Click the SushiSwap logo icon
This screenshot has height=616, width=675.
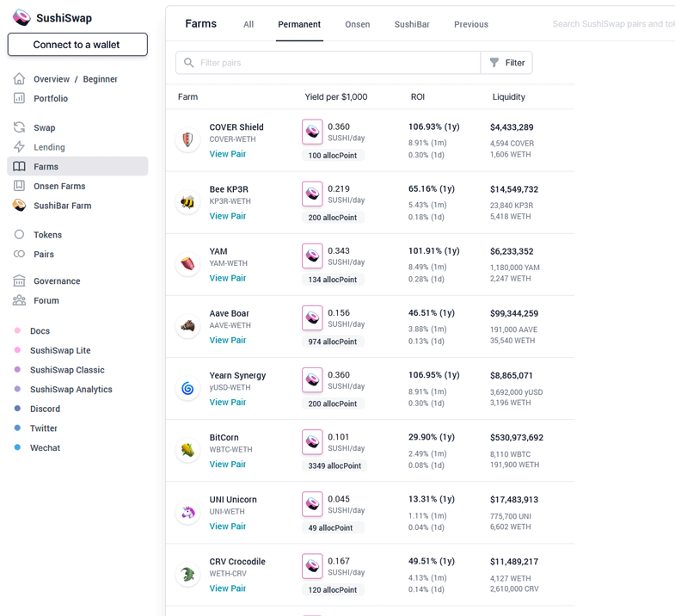tap(21, 18)
